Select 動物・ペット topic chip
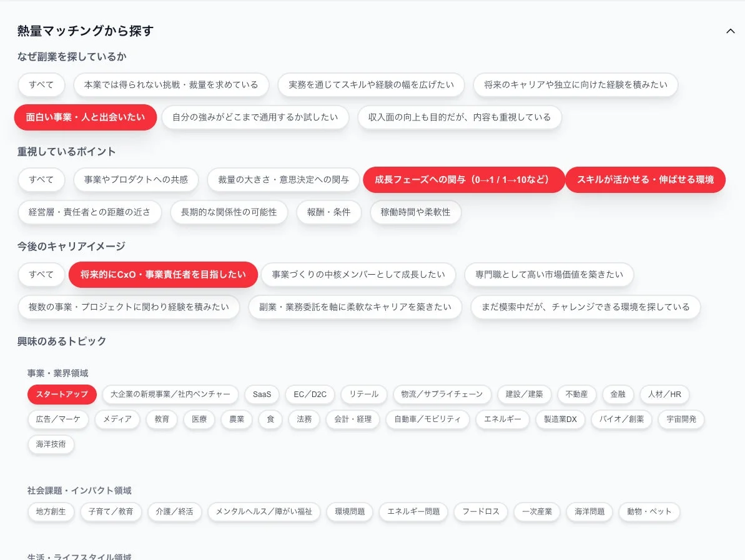Image resolution: width=745 pixels, height=560 pixels. [x=649, y=511]
